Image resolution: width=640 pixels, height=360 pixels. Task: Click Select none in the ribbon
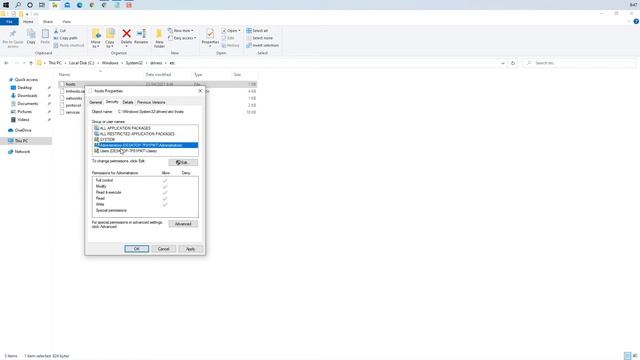[260, 38]
